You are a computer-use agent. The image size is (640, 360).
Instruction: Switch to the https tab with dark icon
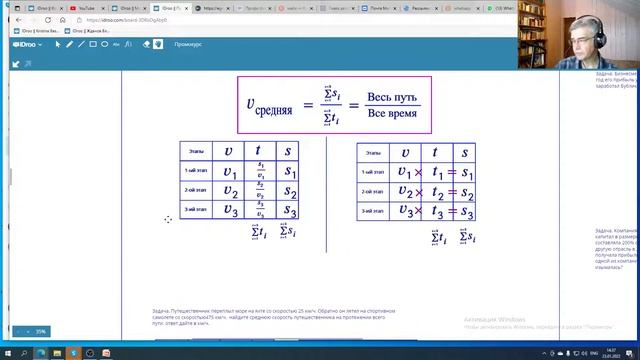[x=213, y=8]
